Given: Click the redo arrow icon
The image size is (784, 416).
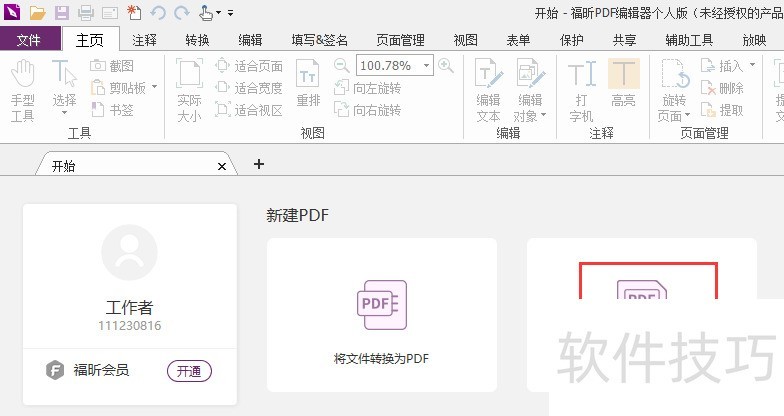Looking at the screenshot, I should point(182,12).
